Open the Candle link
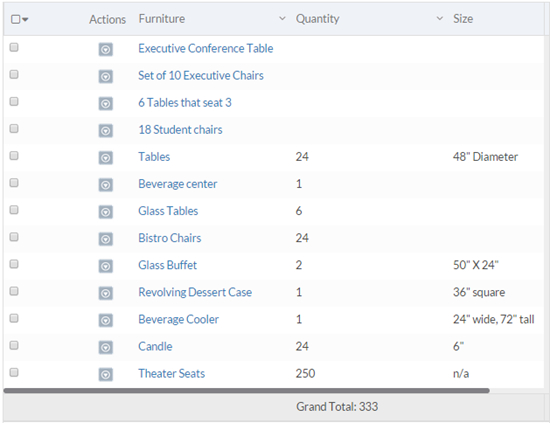The height and width of the screenshot is (423, 550). click(x=155, y=346)
